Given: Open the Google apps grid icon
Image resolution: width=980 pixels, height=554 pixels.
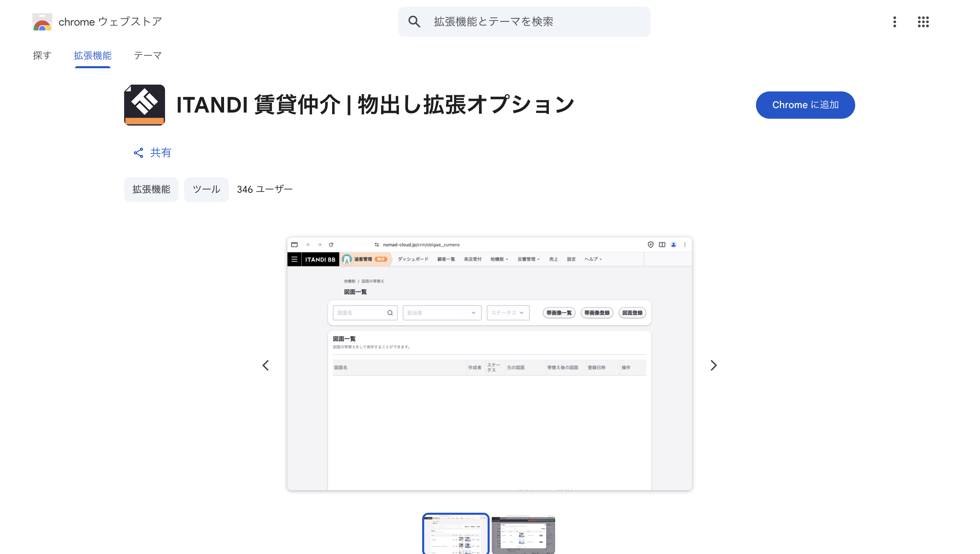Looking at the screenshot, I should point(923,22).
